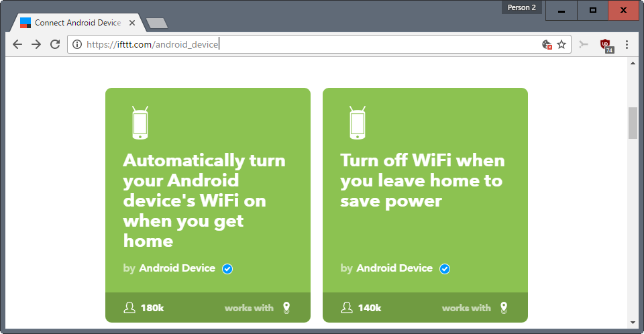
Task: Click 'works with' text on the 140k card
Action: click(x=466, y=308)
